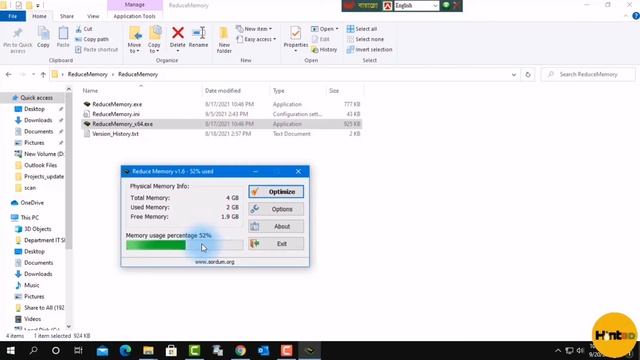Screen dimensions: 640x360
Task: Open pinned Downloads under Quick access
Action: pos(38,120)
